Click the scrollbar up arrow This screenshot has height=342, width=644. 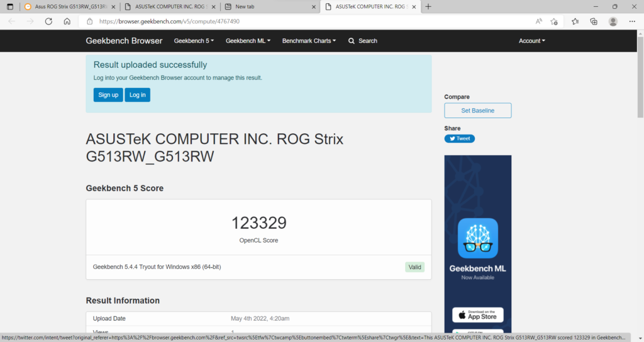(640, 33)
